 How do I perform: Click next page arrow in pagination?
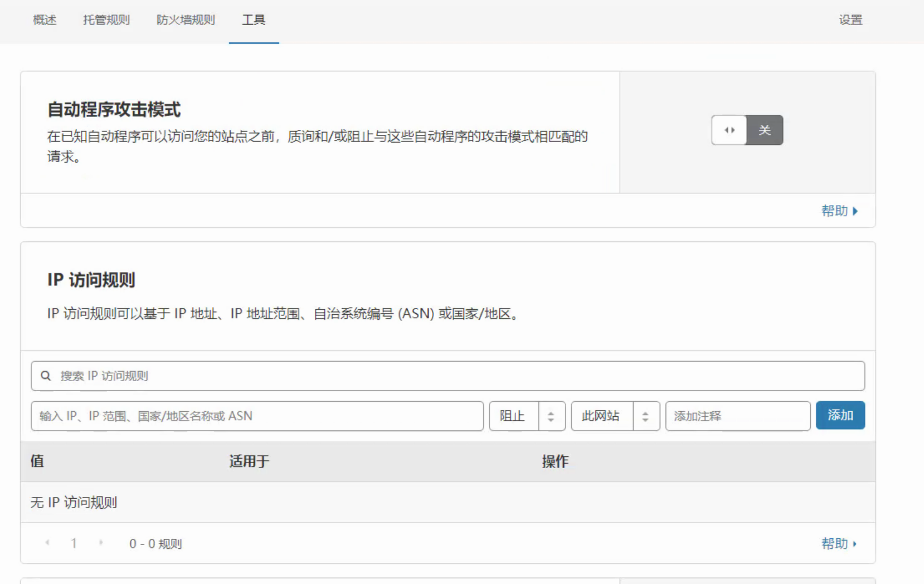click(x=101, y=543)
